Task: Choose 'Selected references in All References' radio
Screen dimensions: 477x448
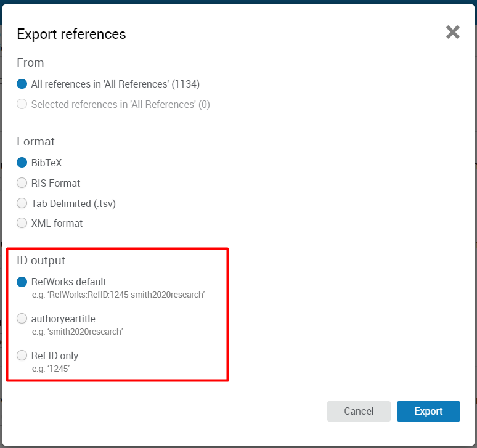Action: tap(22, 105)
